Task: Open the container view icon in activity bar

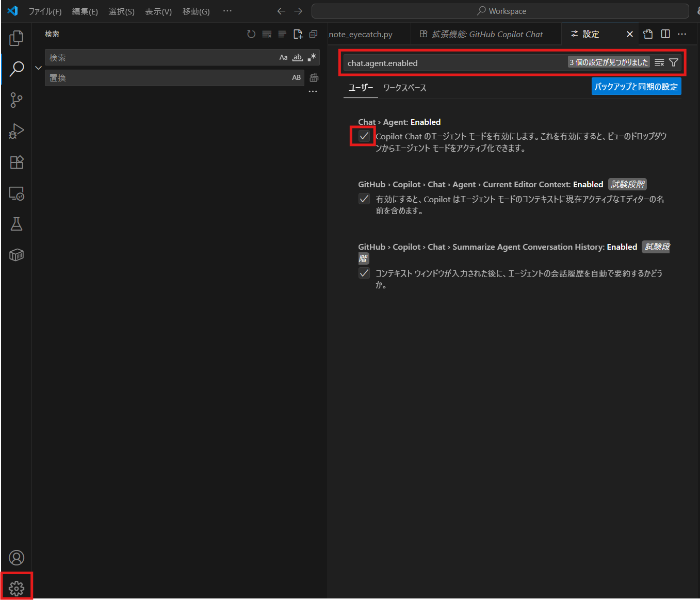Action: (17, 255)
